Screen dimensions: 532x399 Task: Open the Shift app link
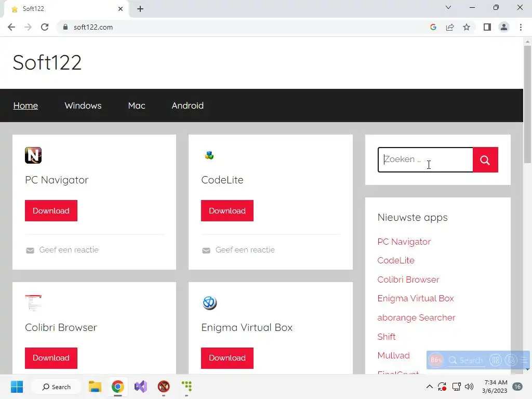pyautogui.click(x=387, y=337)
